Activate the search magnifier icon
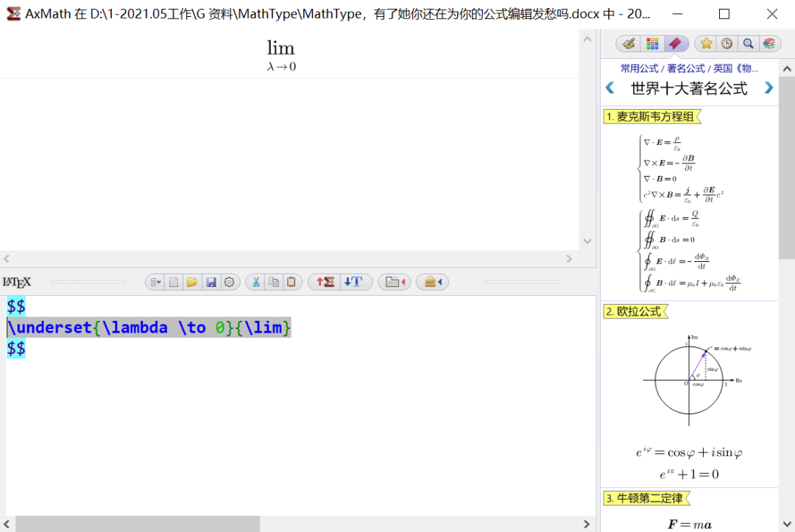This screenshot has height=532, width=795. [748, 43]
